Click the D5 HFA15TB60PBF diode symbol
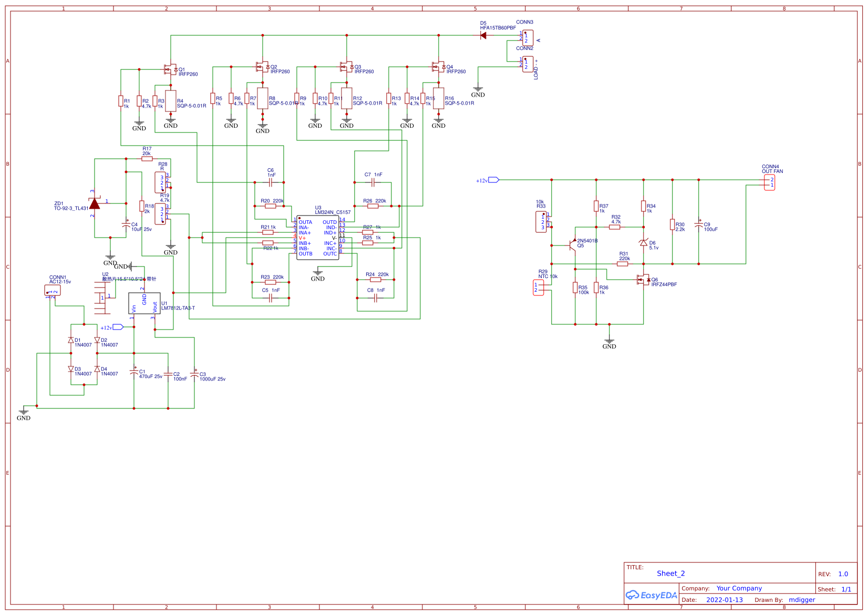868x615 pixels. [x=483, y=36]
